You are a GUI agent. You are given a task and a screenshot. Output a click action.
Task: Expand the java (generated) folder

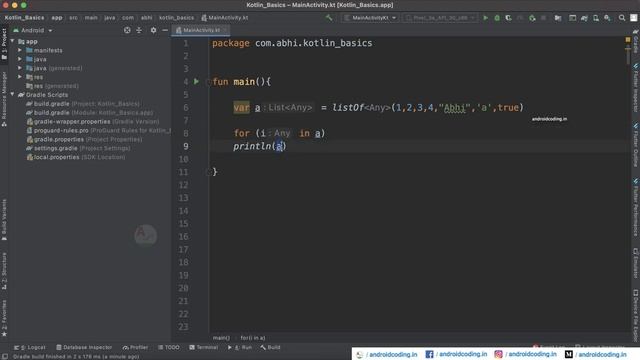click(x=20, y=68)
